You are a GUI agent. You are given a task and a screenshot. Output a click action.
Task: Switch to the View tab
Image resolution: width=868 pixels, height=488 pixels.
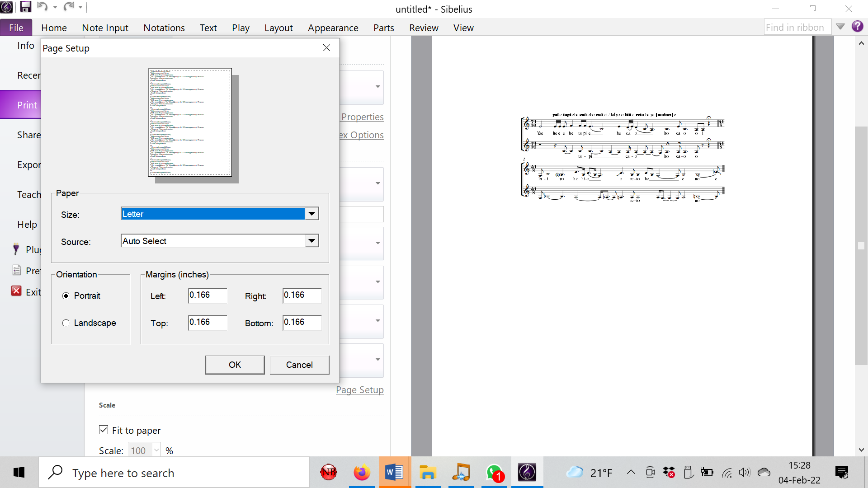click(x=463, y=28)
